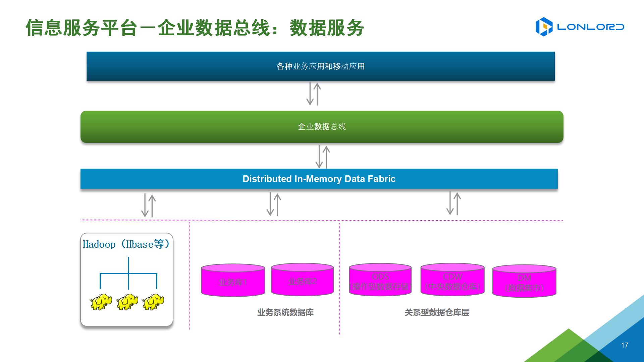644x362 pixels.
Task: Click the Distributed In-Memory Data Fabric bar
Action: (319, 179)
